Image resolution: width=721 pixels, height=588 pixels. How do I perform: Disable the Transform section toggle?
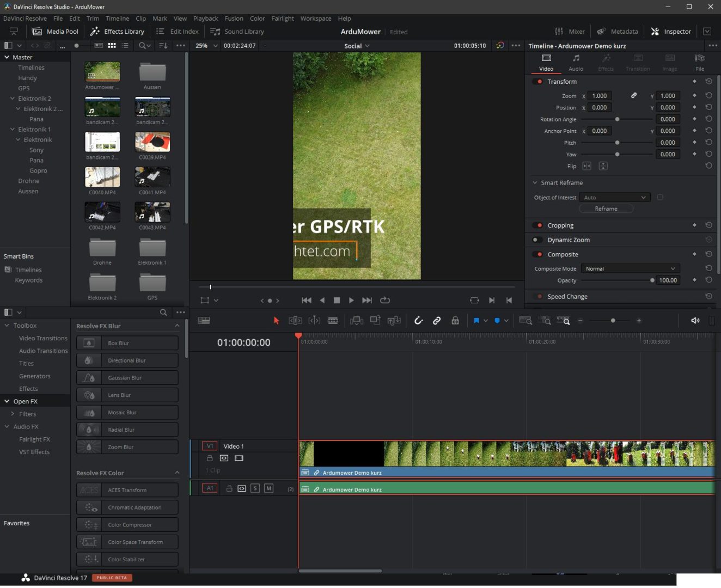coord(538,82)
